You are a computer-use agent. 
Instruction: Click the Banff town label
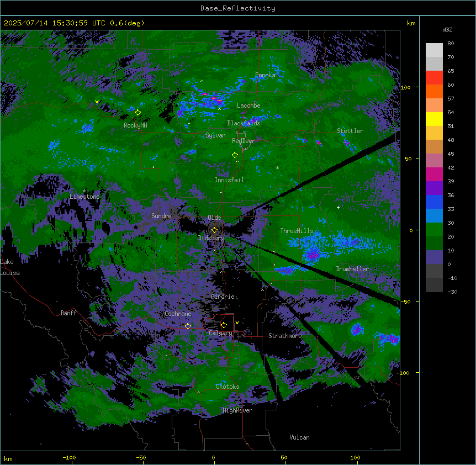(68, 313)
